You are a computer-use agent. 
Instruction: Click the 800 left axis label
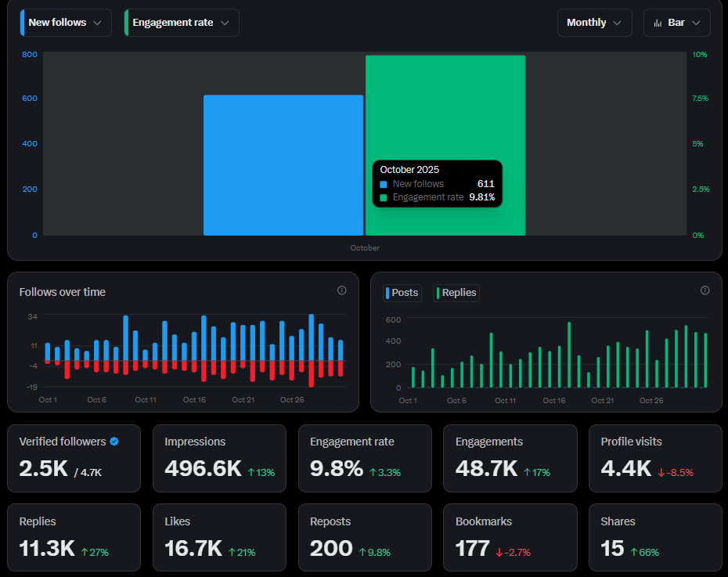(30, 54)
